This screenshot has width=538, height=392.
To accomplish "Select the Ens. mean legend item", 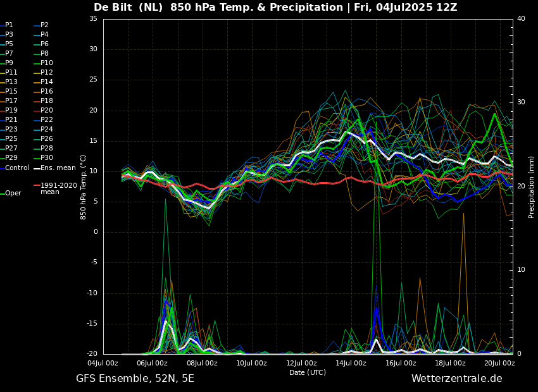I will (55, 168).
